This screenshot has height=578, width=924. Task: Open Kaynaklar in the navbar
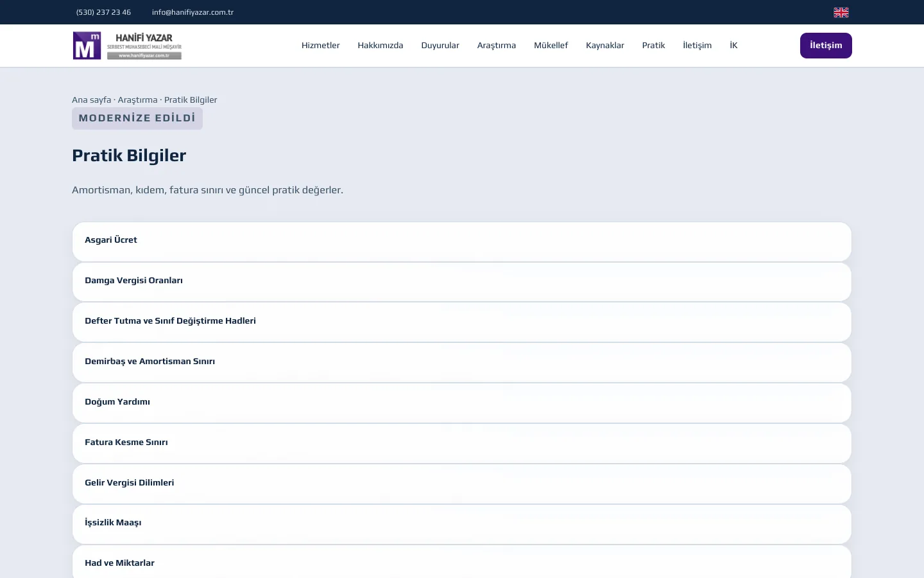coord(605,46)
